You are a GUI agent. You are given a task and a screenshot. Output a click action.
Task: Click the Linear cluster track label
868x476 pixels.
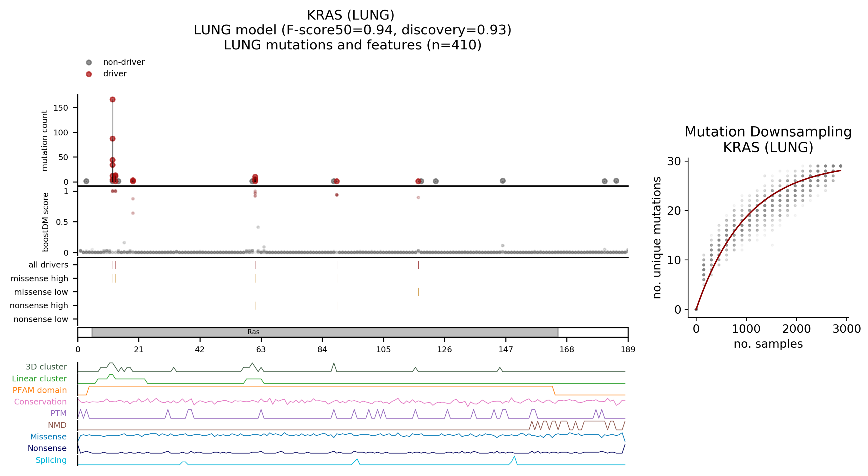(39, 378)
